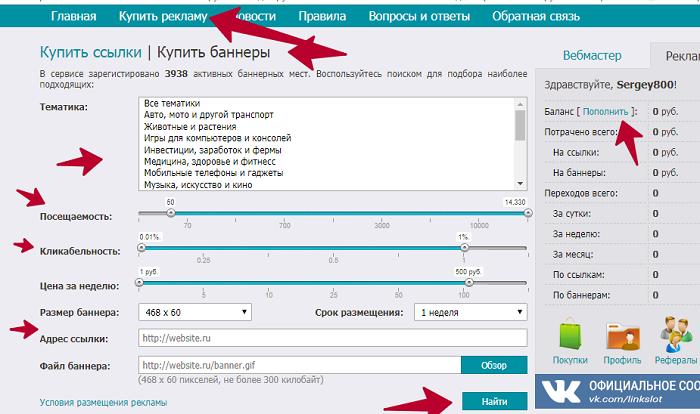Screen dimensions: 700x414
Task: Select 'Животные и растения' topic
Action: pyautogui.click(x=190, y=126)
